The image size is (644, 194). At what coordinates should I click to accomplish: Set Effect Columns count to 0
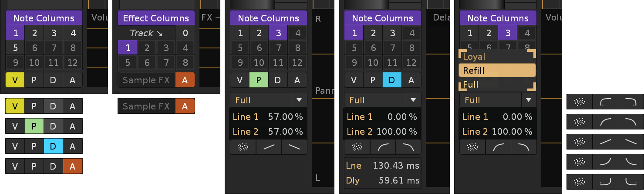[185, 33]
